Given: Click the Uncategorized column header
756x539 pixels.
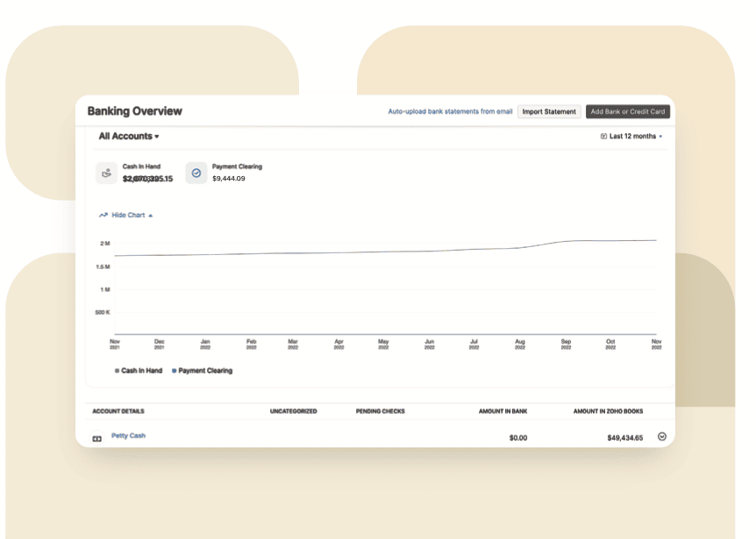Looking at the screenshot, I should click(293, 411).
